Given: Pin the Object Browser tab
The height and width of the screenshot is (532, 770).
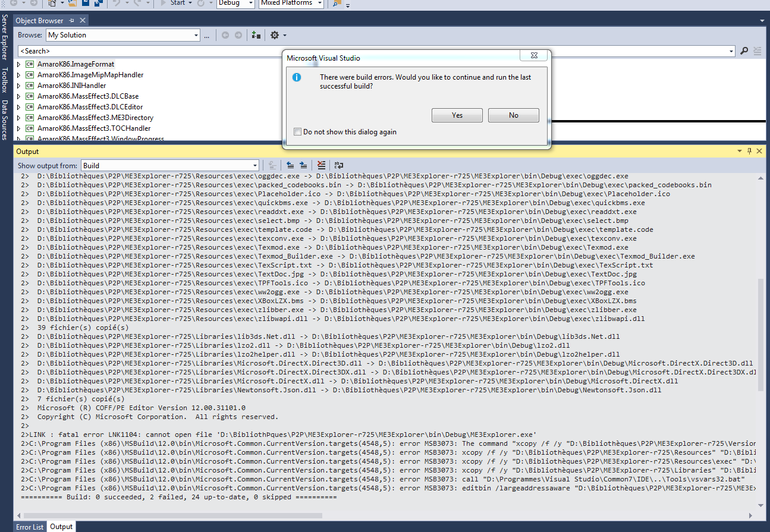Looking at the screenshot, I should pos(71,21).
